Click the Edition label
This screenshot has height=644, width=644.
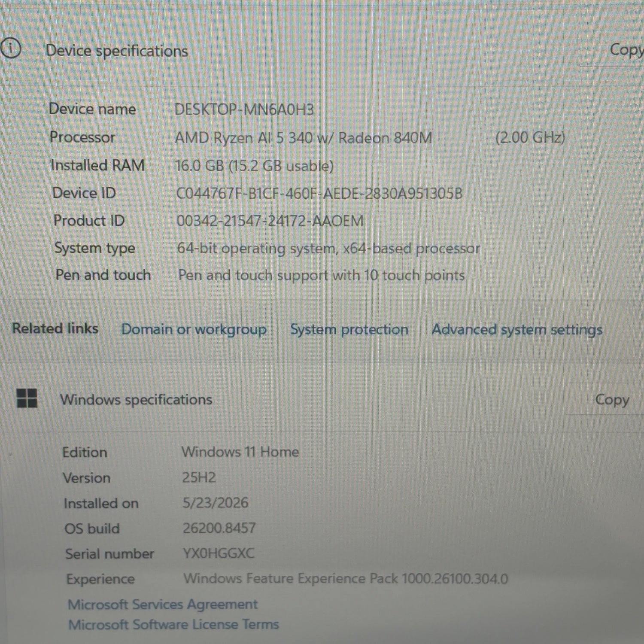pyautogui.click(x=85, y=452)
